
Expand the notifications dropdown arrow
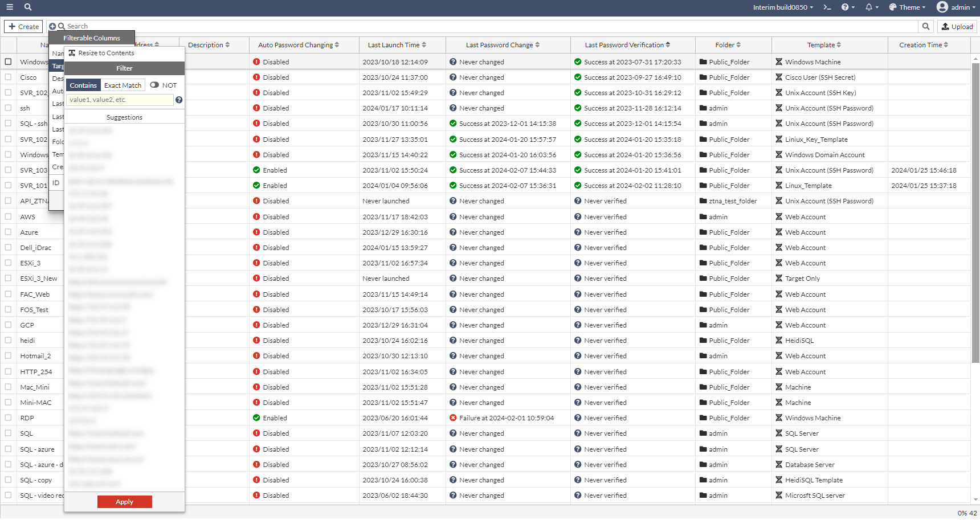(877, 7)
